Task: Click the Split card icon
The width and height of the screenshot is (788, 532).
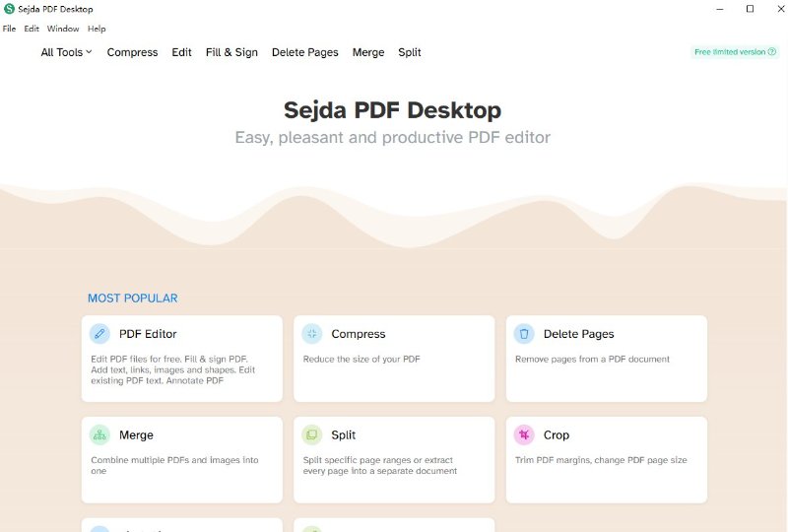Action: (311, 434)
